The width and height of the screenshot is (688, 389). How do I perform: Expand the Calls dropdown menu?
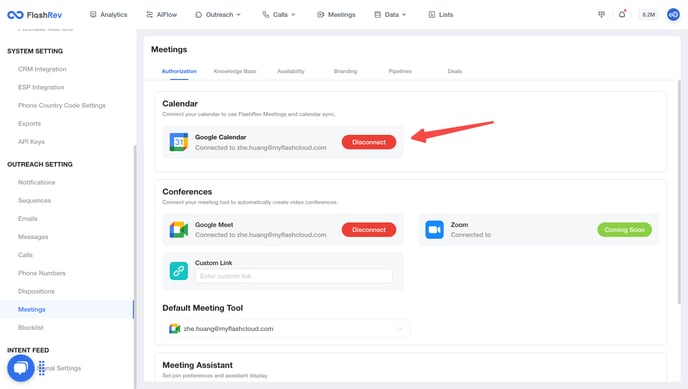click(279, 14)
